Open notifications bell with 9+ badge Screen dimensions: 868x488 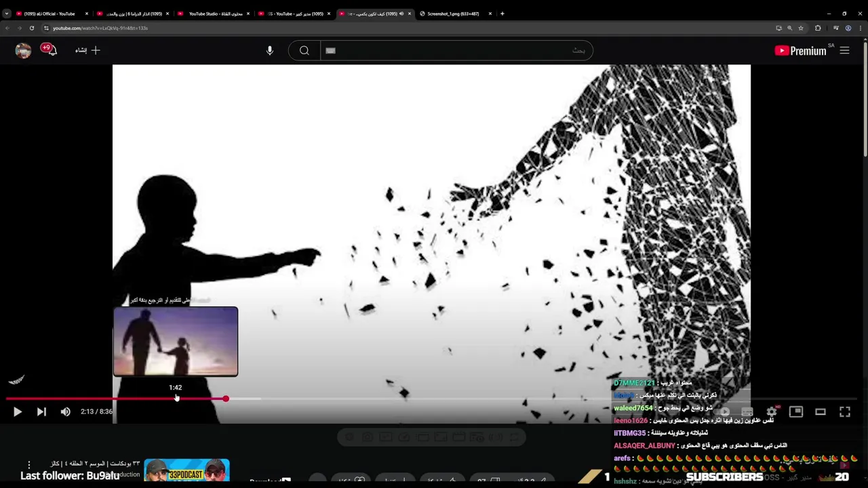(x=49, y=50)
